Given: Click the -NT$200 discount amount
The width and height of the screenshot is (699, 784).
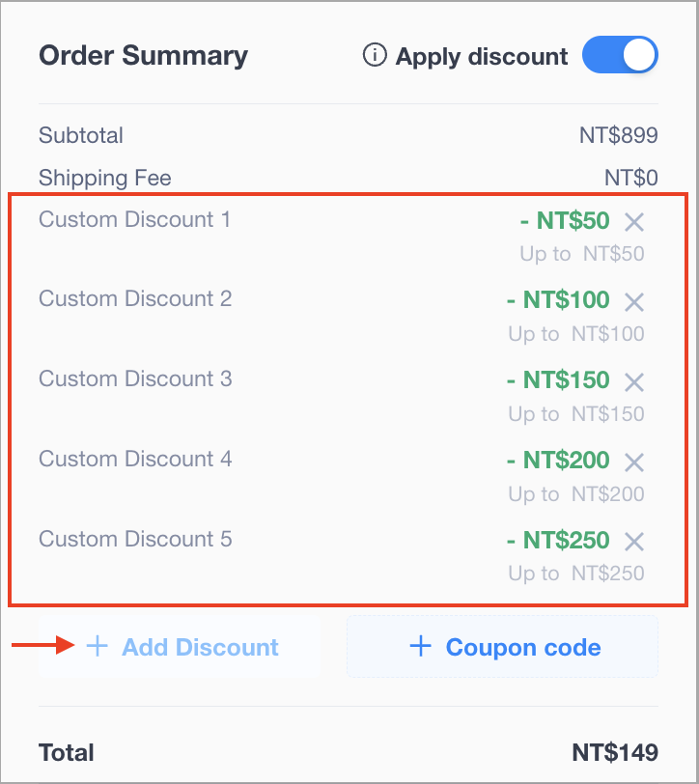Looking at the screenshot, I should [x=558, y=460].
